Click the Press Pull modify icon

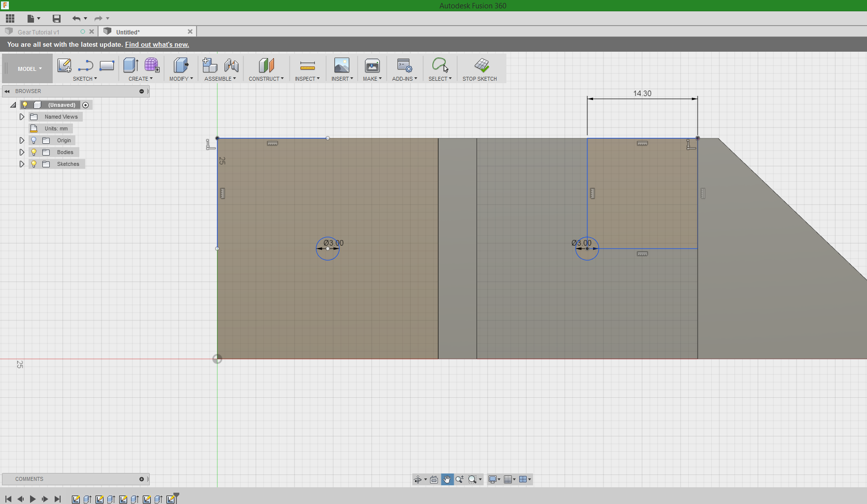(x=181, y=65)
